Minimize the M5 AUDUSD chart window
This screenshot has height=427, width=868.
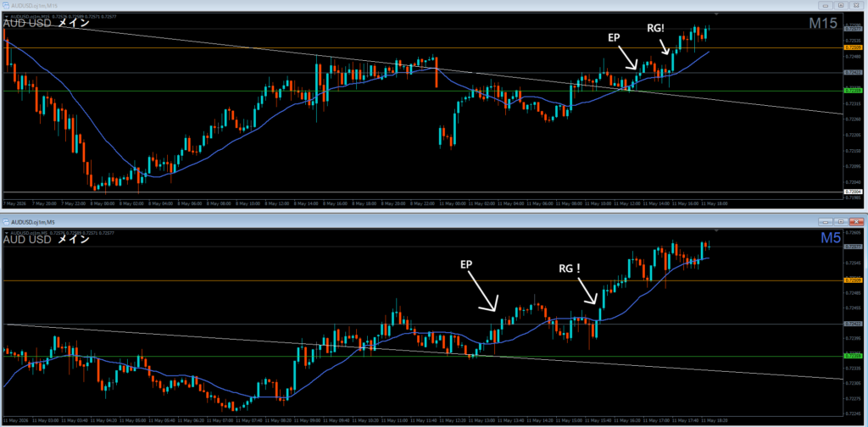tap(826, 221)
